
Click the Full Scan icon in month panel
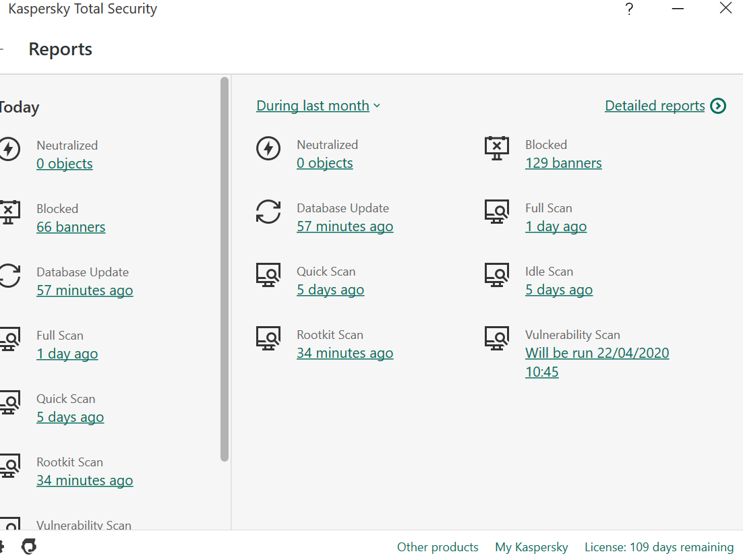[497, 212]
